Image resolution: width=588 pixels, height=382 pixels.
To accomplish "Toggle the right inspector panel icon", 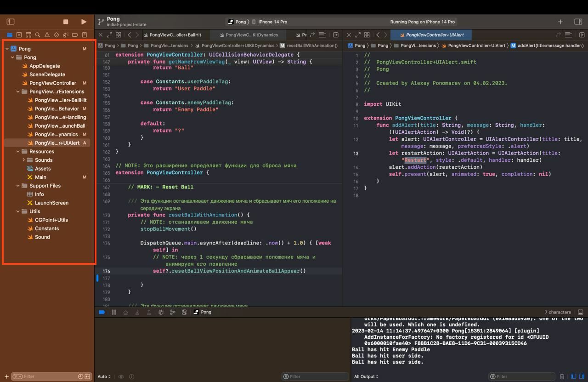I will 578,21.
